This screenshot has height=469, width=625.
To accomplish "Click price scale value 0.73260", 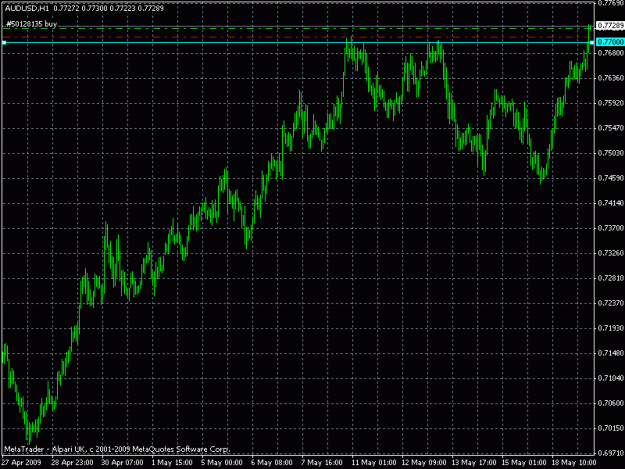I will pyautogui.click(x=611, y=253).
